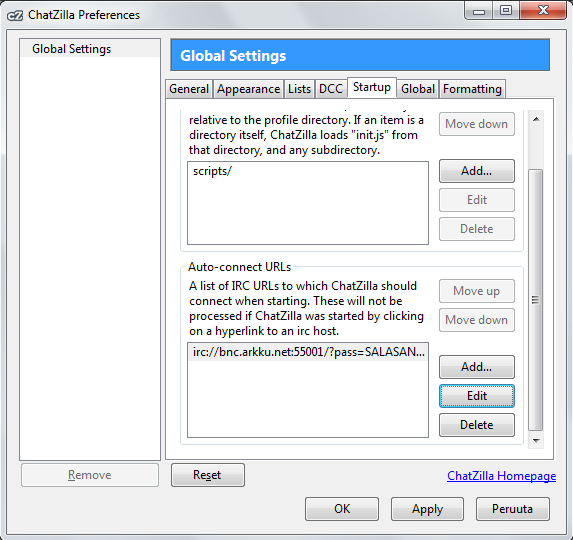Click the vertical scrollbar thumb
The image size is (573, 540).
pyautogui.click(x=536, y=300)
